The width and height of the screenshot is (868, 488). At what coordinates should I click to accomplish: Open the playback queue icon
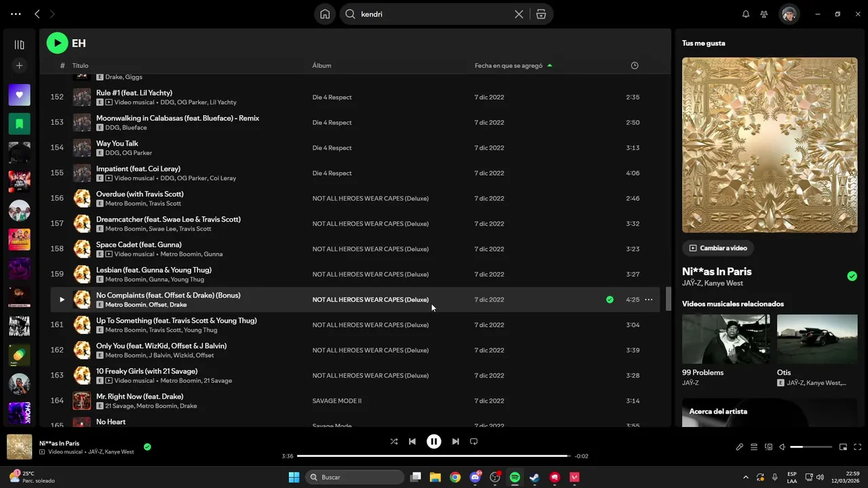[754, 447]
